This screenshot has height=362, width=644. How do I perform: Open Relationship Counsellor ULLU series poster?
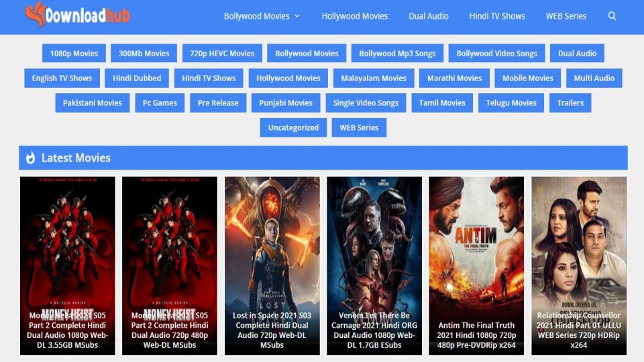[579, 266]
